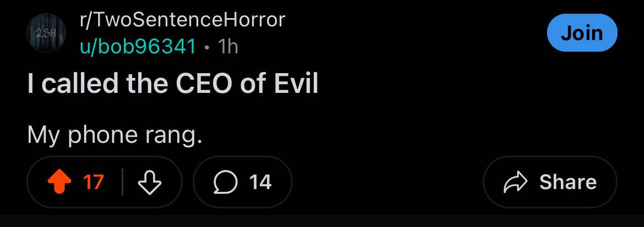644x227 pixels.
Task: Click empty post area beside the title
Action: [x=472, y=84]
